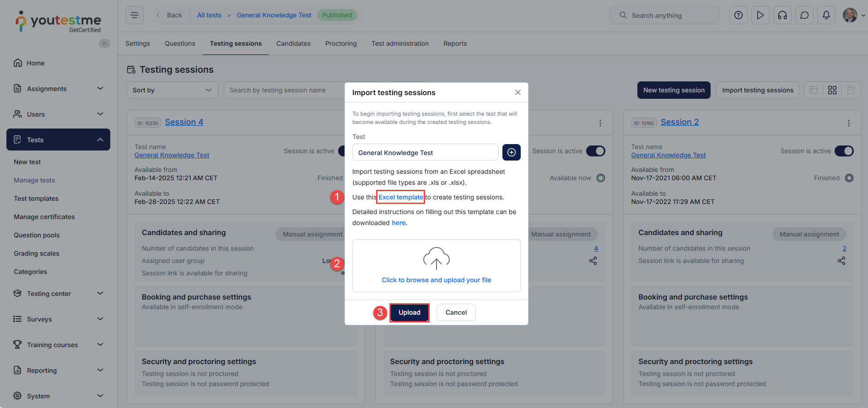Toggle the middle session's active switch
868x408 pixels.
point(595,151)
